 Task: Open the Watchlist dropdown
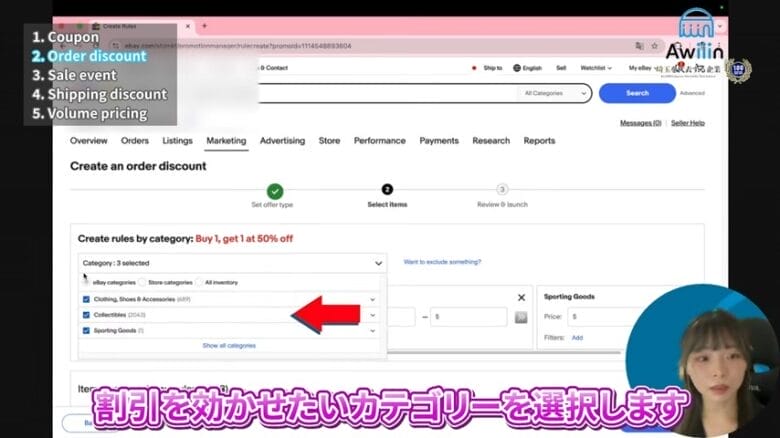coord(595,68)
